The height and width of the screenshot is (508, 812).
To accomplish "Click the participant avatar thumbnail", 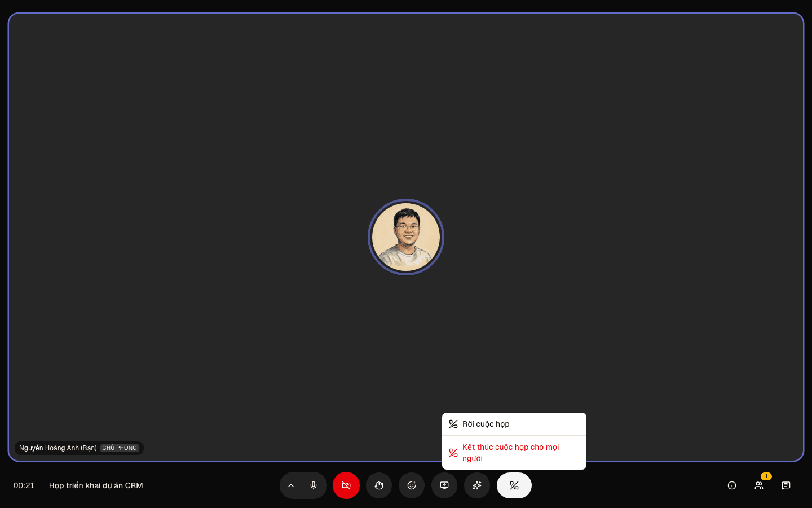I will 406,237.
